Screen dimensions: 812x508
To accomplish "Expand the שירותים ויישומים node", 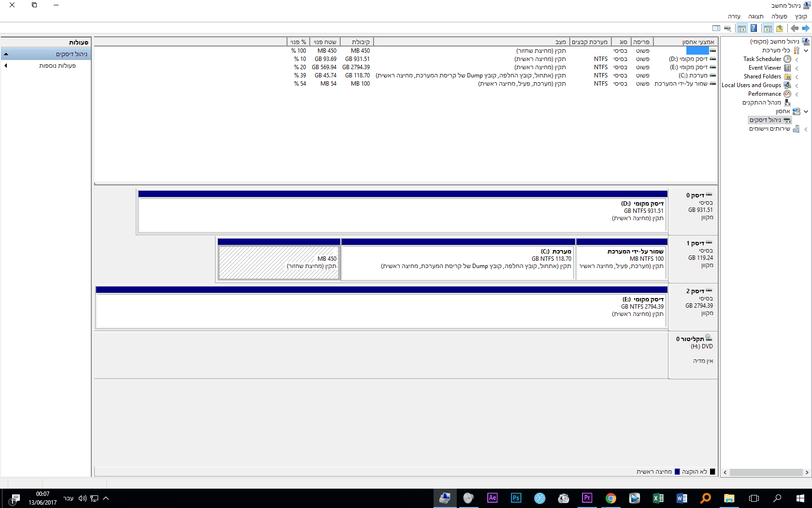I will (x=806, y=129).
